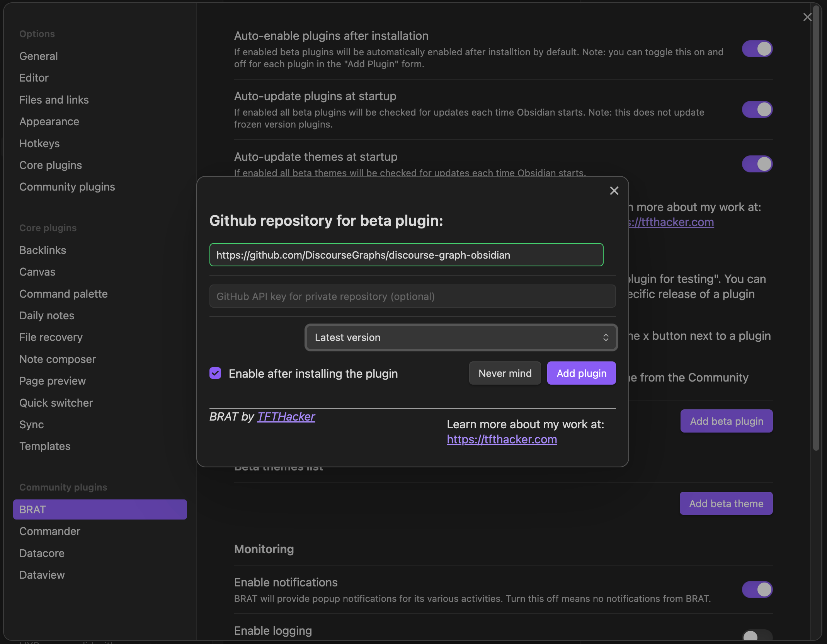Switch to Community plugins settings

coord(67,187)
